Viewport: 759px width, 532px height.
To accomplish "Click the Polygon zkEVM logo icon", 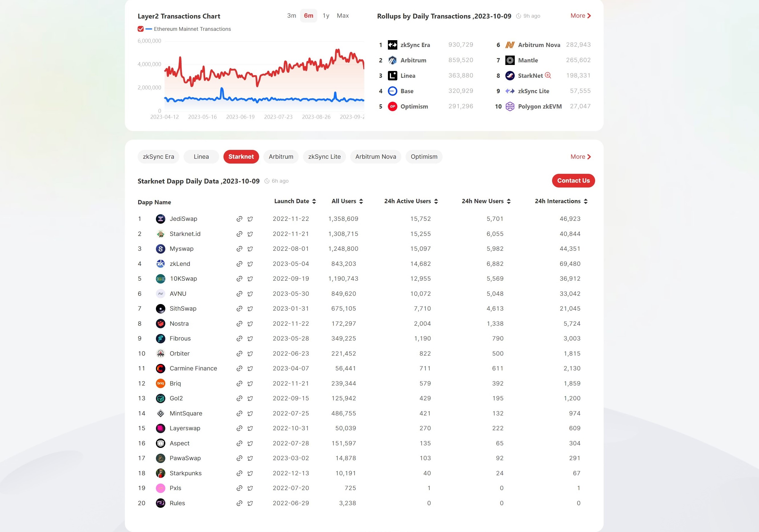I will point(510,106).
